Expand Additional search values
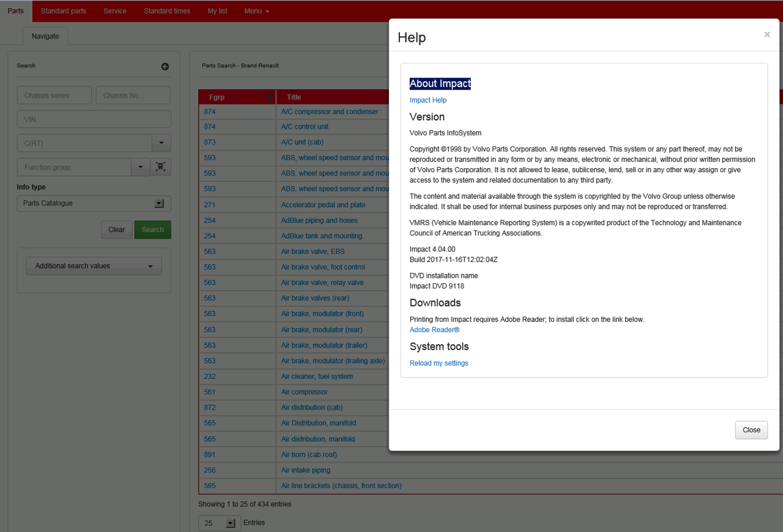783x532 pixels. [94, 266]
